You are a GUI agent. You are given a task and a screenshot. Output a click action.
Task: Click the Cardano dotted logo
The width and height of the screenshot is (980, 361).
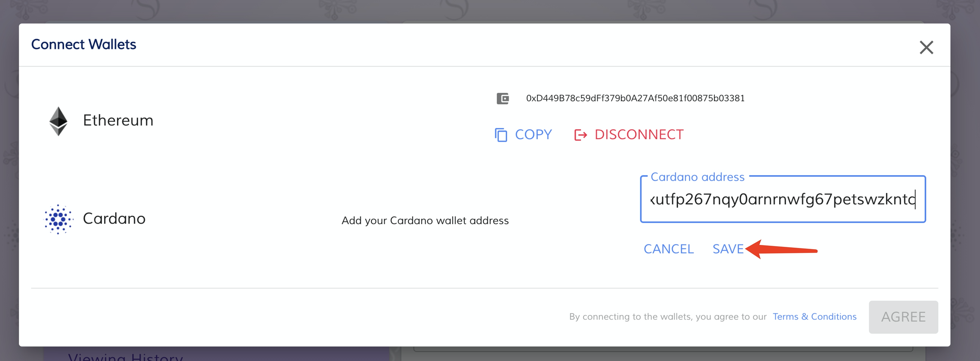tap(58, 219)
